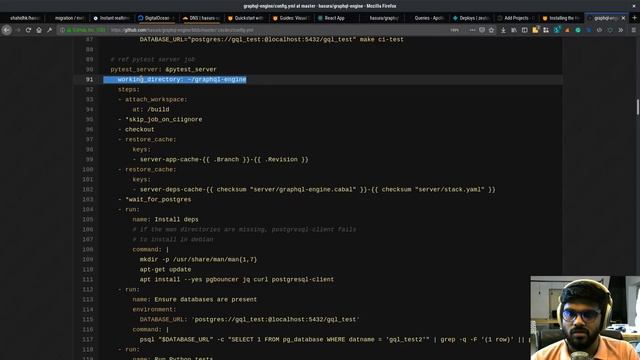Switch to the Guides: Visual tab
The height and width of the screenshot is (360, 640).
tap(291, 18)
